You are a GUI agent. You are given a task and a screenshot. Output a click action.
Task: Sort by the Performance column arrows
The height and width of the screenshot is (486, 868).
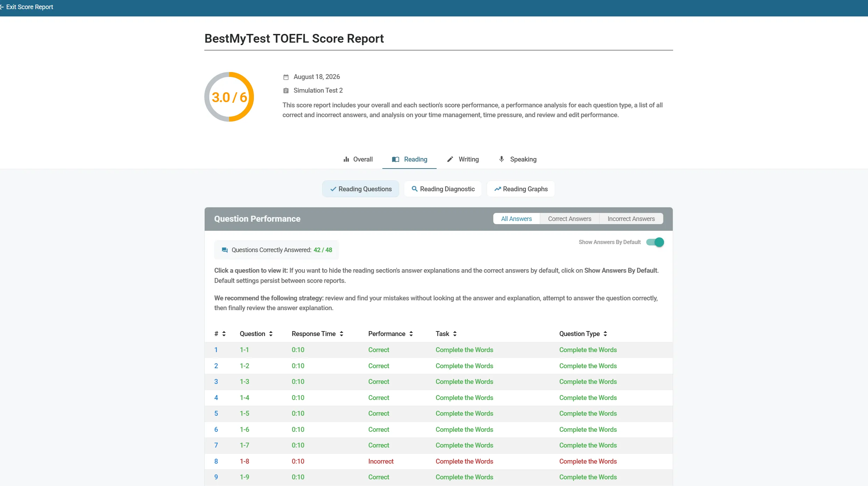click(x=411, y=334)
